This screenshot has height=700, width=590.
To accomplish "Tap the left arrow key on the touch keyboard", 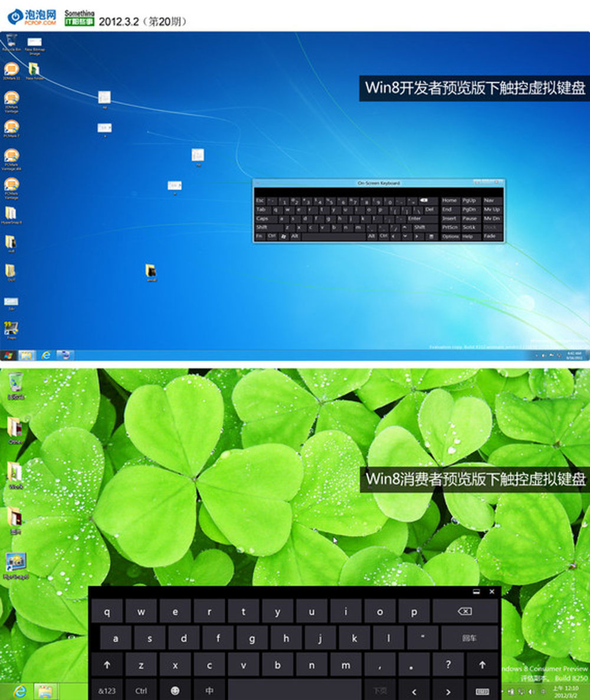I will (x=414, y=691).
